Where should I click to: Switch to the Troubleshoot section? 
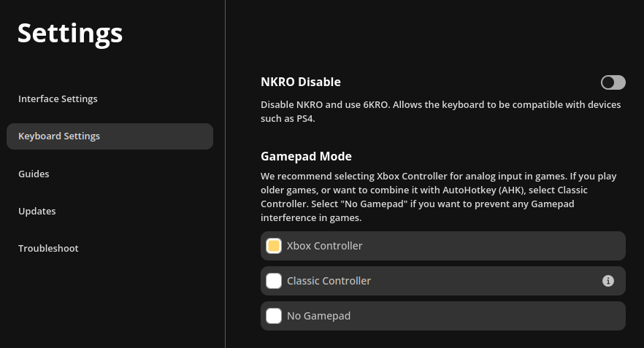pyautogui.click(x=48, y=249)
